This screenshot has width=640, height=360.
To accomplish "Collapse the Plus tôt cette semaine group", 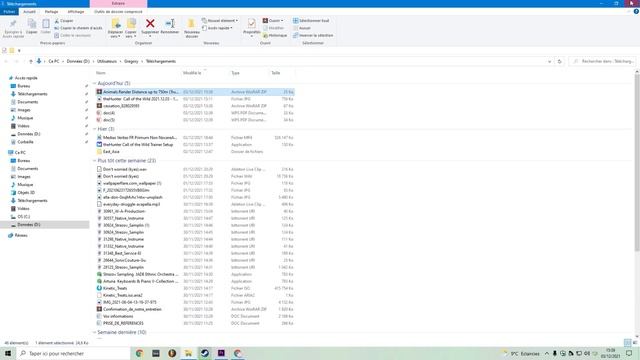I will 95,161.
